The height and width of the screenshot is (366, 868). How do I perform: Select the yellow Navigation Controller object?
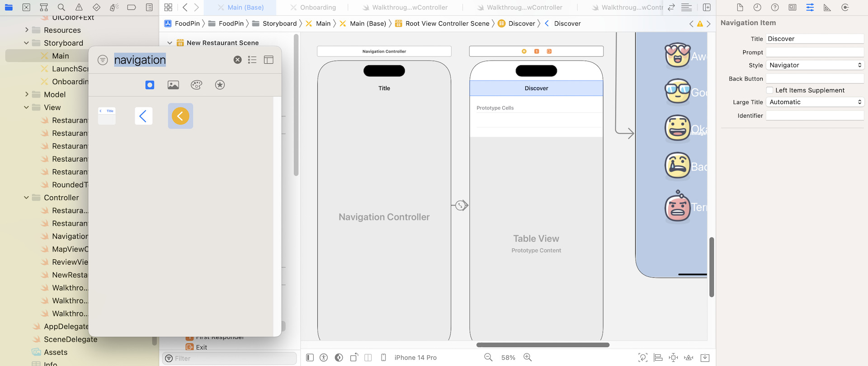pyautogui.click(x=180, y=116)
